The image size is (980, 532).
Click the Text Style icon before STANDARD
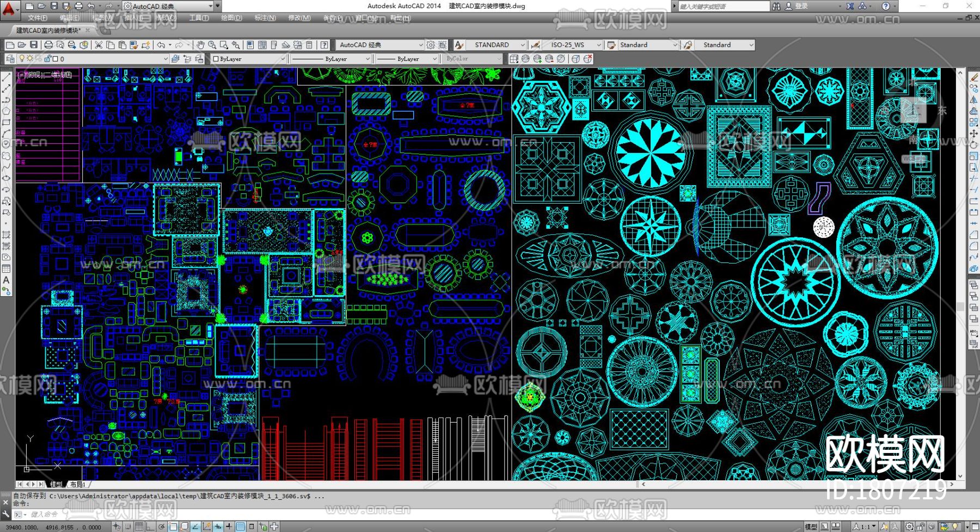(x=459, y=45)
